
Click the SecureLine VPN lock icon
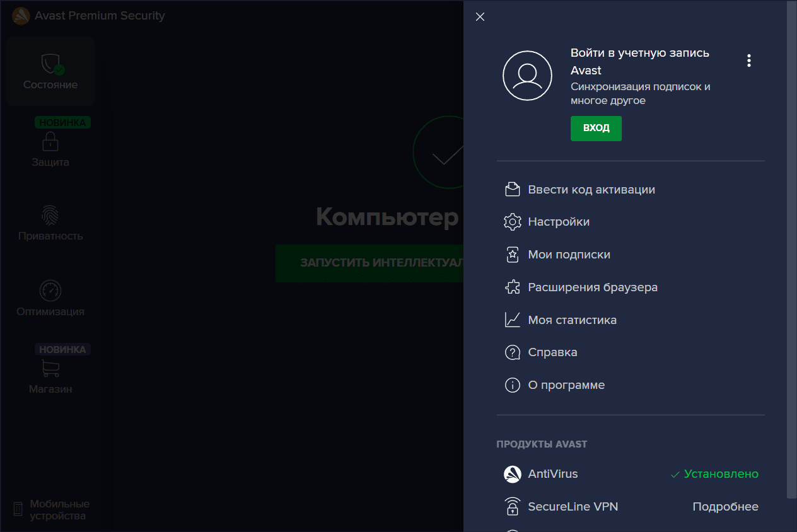(x=512, y=507)
